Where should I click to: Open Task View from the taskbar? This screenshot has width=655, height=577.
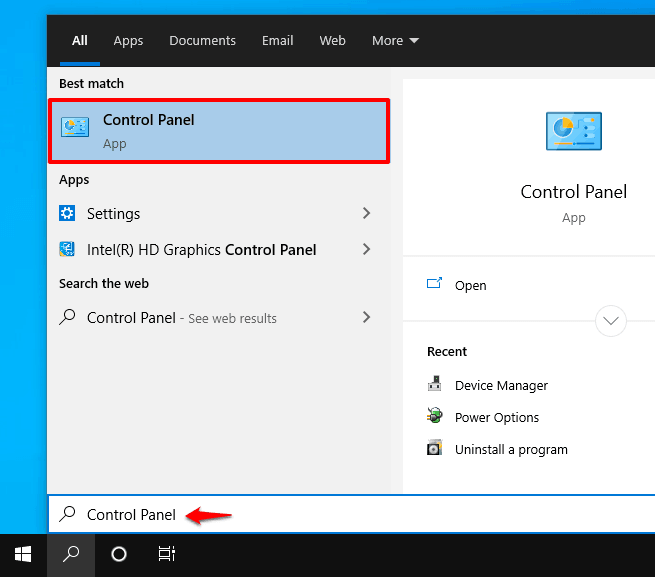167,554
